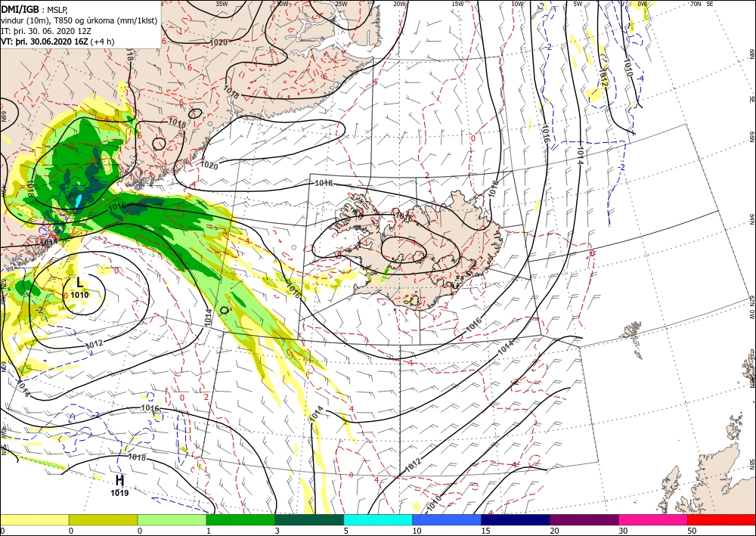Click the 'vindur (10m), T850 og úrkoma' line
The image size is (756, 536).
(x=78, y=20)
